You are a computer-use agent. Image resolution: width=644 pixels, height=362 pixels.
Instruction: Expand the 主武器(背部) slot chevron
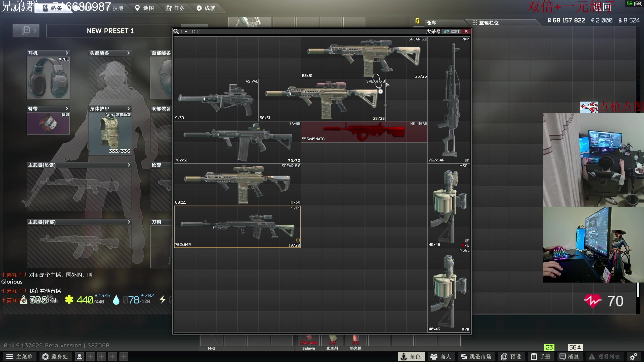[129, 222]
